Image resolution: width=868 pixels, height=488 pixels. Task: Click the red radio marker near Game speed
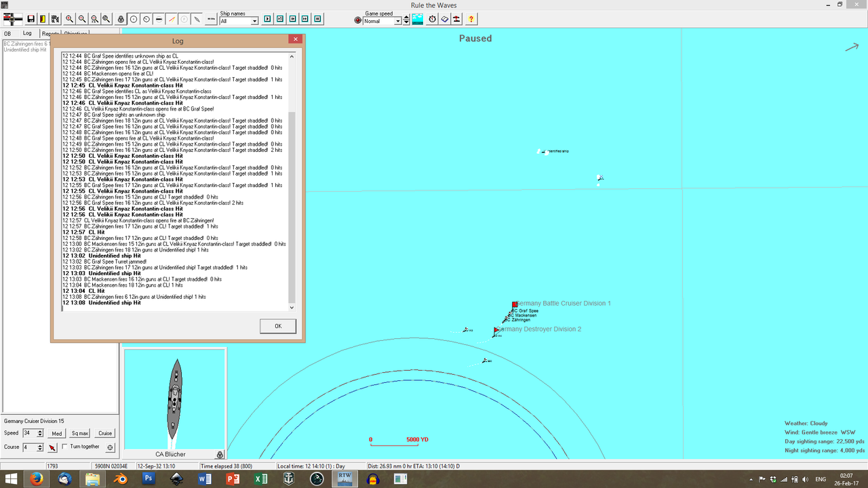click(x=357, y=20)
